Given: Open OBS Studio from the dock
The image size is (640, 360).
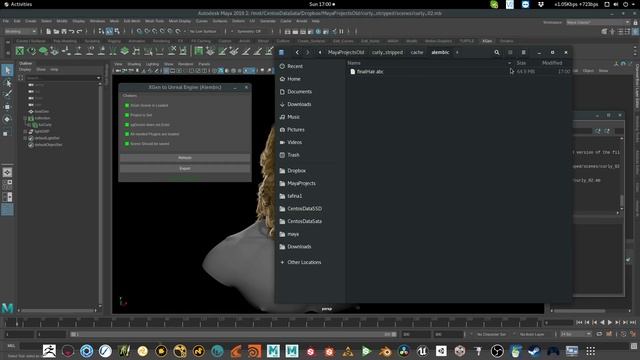Looking at the screenshot, I should [x=497, y=351].
